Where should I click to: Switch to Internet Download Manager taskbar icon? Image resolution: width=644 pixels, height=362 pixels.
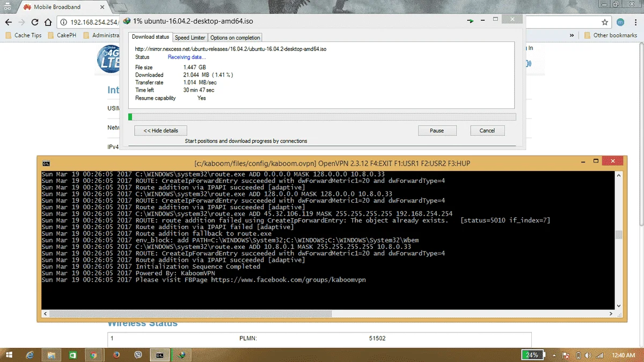tap(182, 354)
